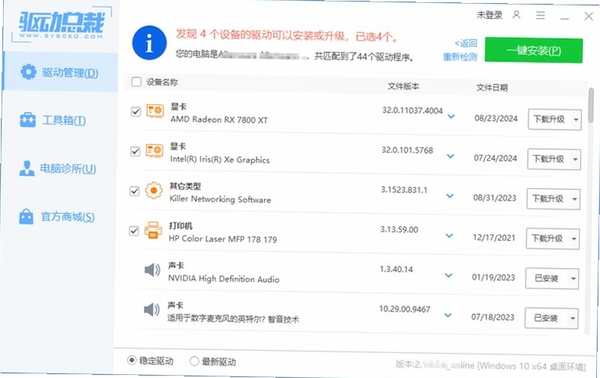Open dropdown arrow beside Killer Networking 下载升级
The width and height of the screenshot is (600, 378).
(x=574, y=199)
